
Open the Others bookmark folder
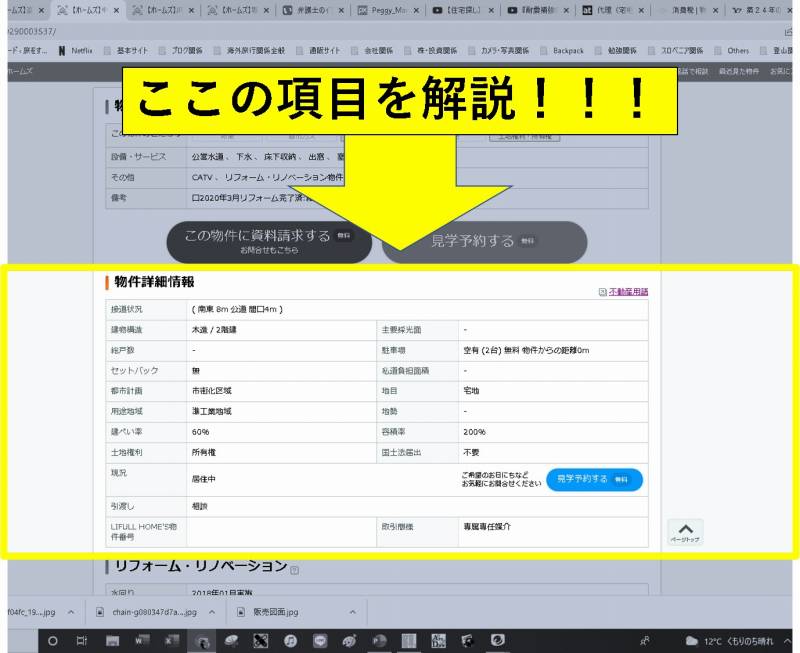click(x=732, y=51)
